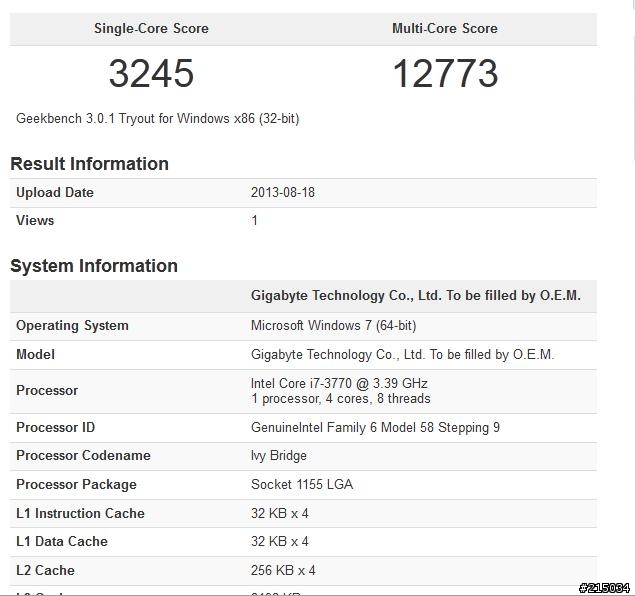Click the Views row label

pyautogui.click(x=35, y=220)
